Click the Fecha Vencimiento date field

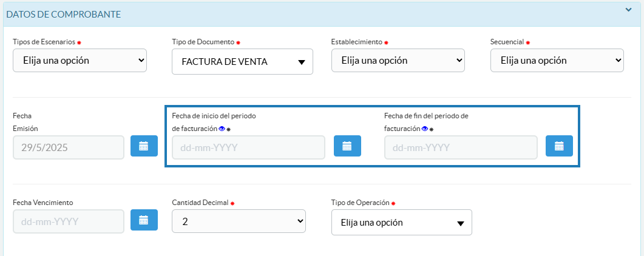point(68,221)
